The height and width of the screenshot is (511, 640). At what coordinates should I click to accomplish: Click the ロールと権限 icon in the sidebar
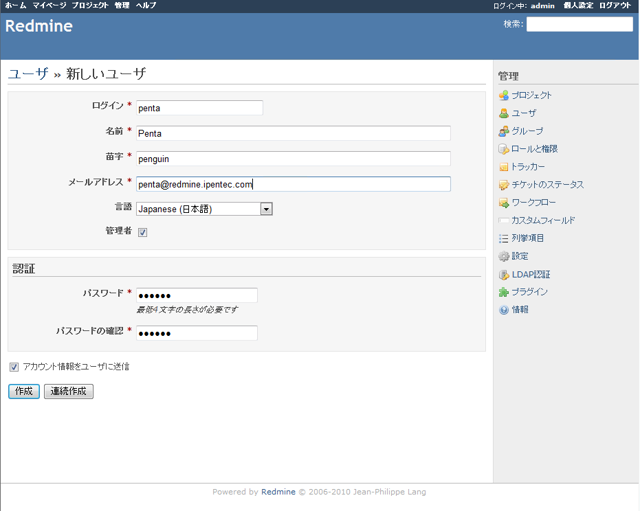tap(504, 149)
